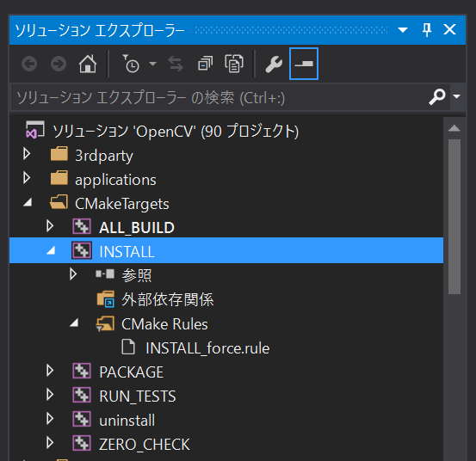Expand the applications folder

(x=27, y=178)
